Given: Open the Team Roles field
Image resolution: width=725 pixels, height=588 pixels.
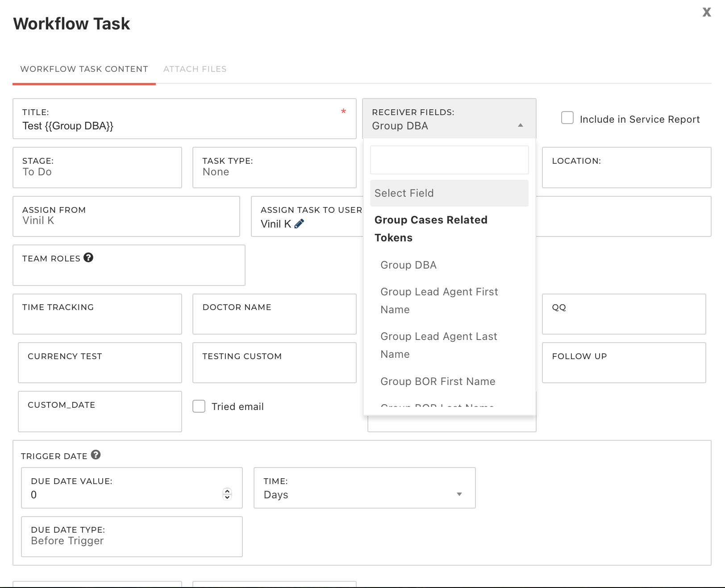Looking at the screenshot, I should [x=129, y=265].
